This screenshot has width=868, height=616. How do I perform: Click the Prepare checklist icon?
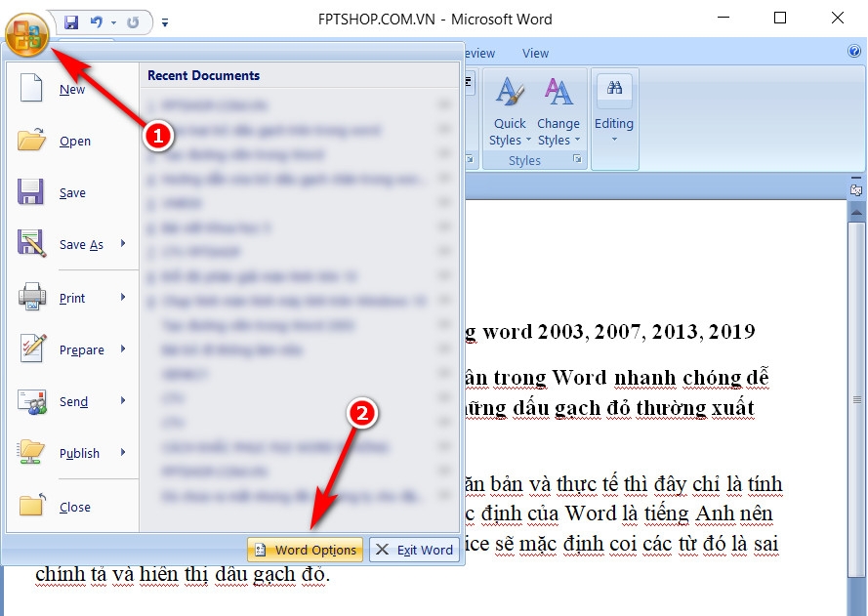pos(32,349)
